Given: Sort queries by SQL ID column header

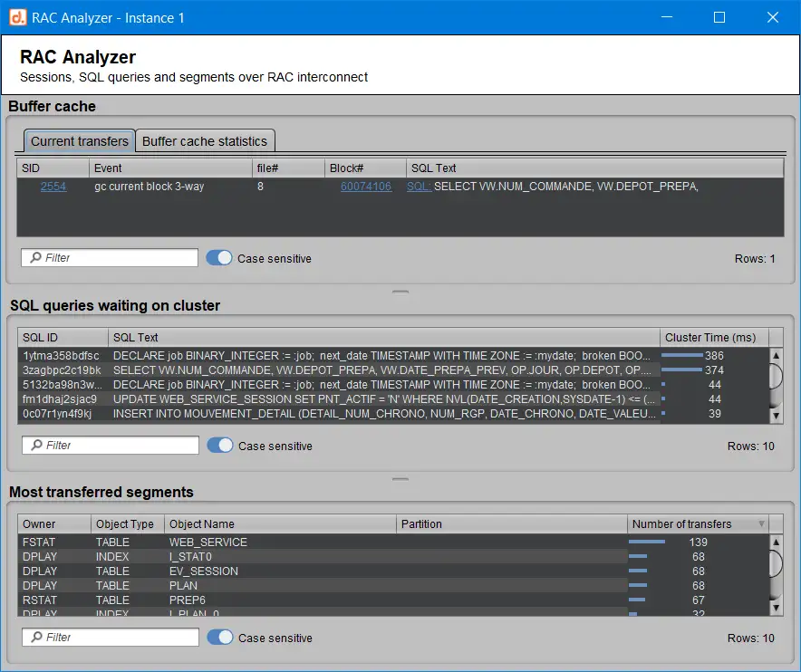Looking at the screenshot, I should [63, 338].
